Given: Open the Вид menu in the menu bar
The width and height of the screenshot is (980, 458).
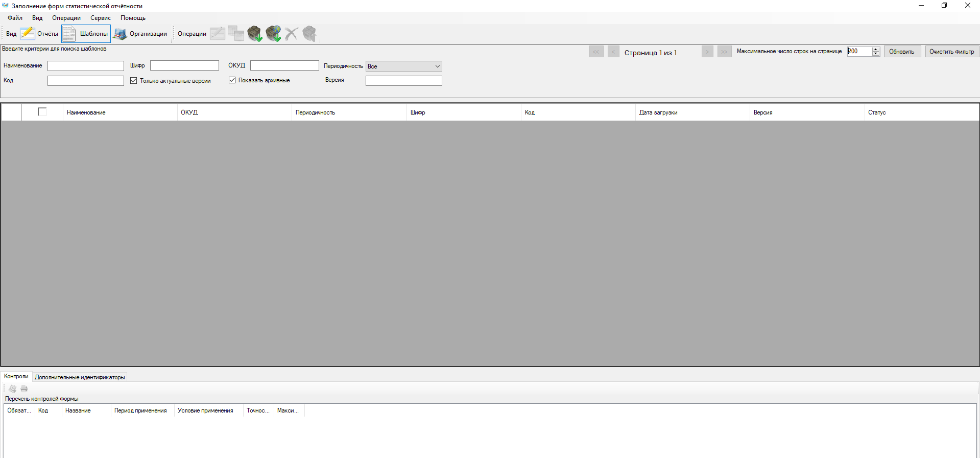Looking at the screenshot, I should coord(37,18).
